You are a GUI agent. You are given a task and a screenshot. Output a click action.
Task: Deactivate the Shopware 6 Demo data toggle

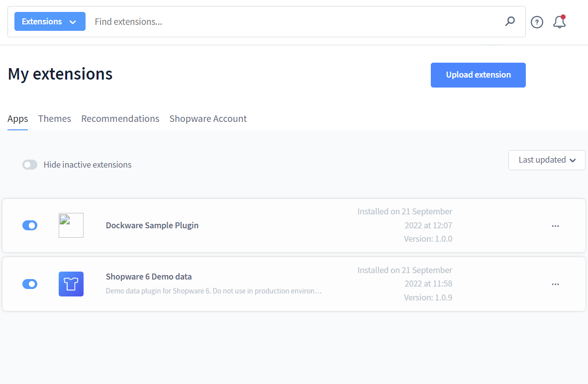(x=30, y=284)
